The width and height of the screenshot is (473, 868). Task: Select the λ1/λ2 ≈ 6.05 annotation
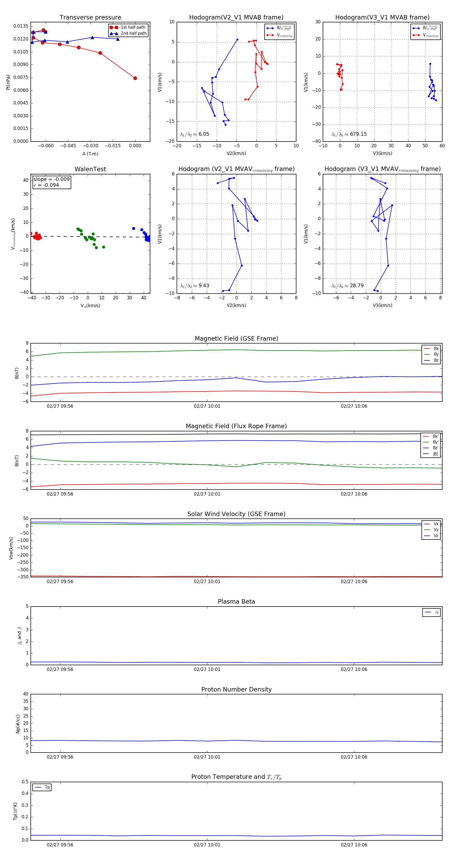[x=194, y=134]
